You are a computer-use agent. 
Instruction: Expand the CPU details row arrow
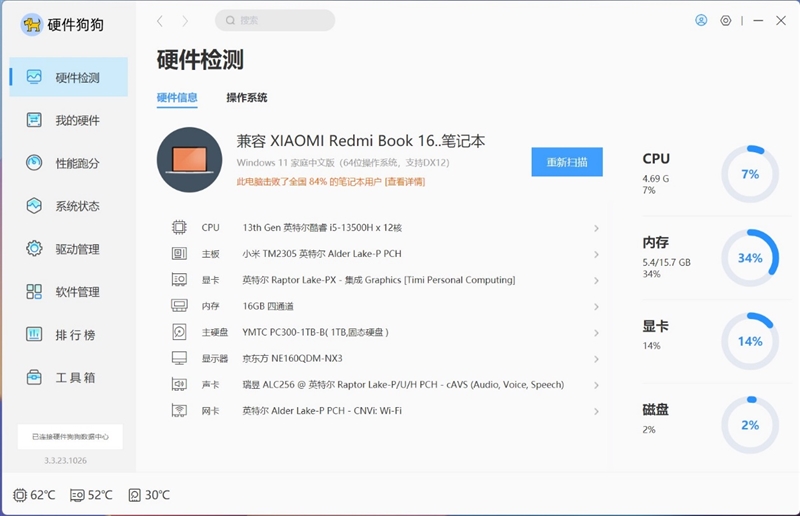coord(596,228)
